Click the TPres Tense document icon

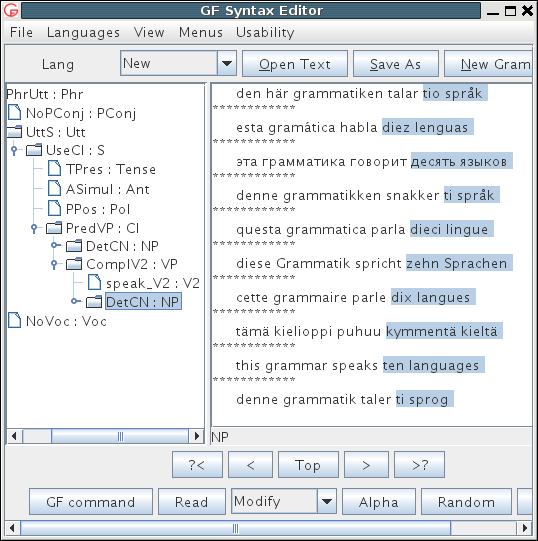point(54,169)
